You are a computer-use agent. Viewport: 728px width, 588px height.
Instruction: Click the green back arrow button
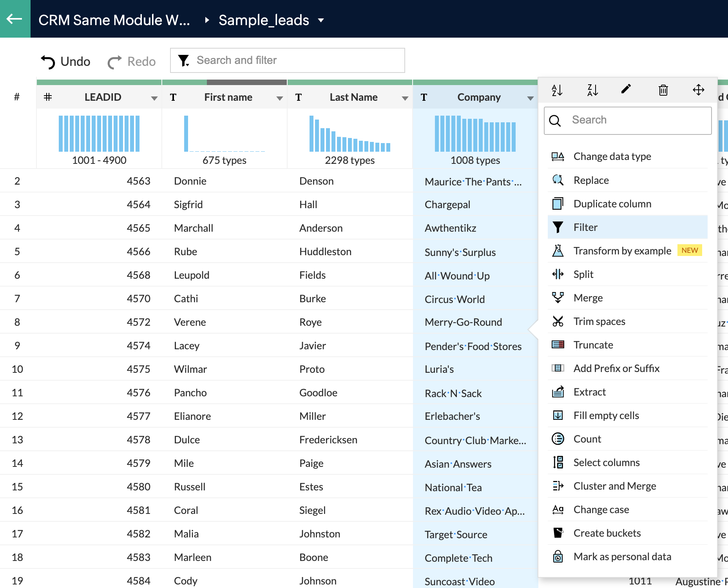point(15,19)
